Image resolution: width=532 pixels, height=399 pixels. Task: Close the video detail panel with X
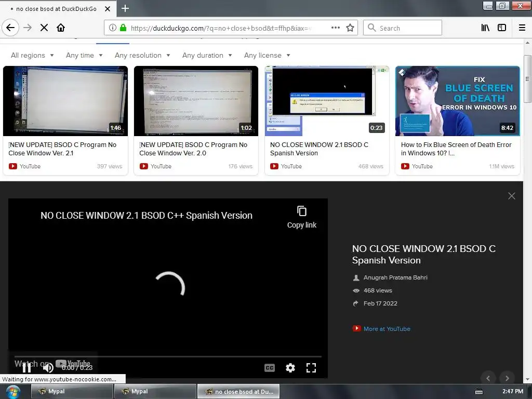click(511, 196)
